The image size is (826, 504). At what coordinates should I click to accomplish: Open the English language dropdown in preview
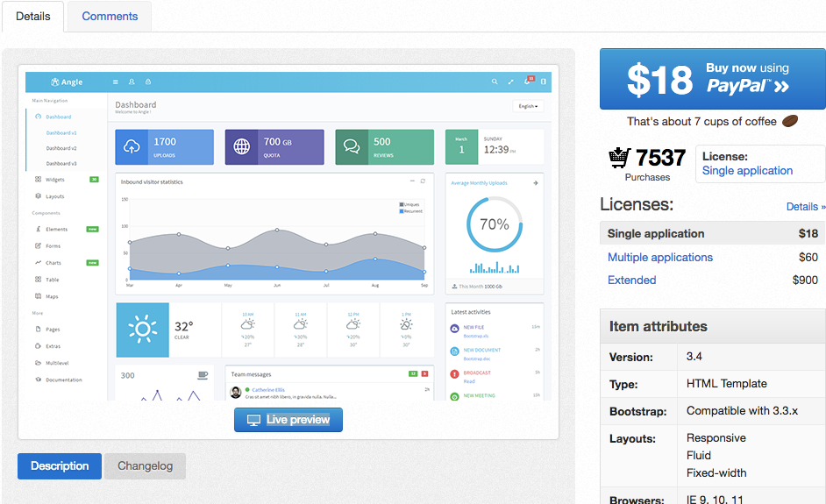pos(528,106)
